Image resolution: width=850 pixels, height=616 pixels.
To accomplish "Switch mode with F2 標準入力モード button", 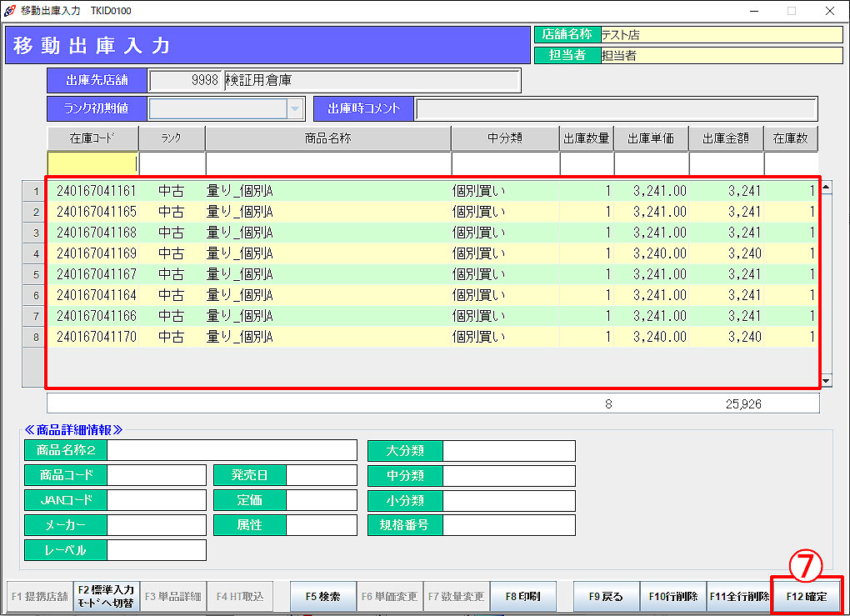I will point(106,597).
